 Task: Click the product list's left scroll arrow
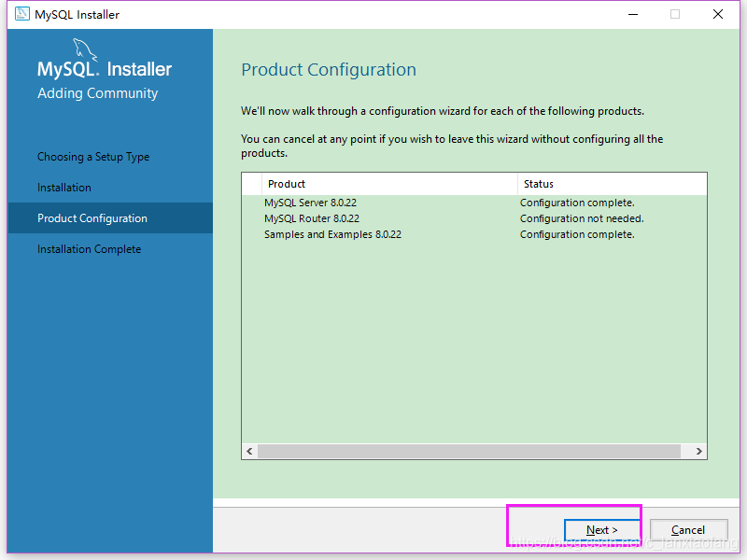(x=249, y=451)
